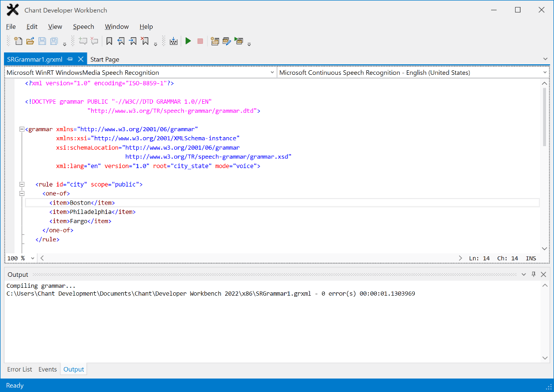This screenshot has width=554, height=392.
Task: Click the new window toolbar icon
Action: point(215,41)
